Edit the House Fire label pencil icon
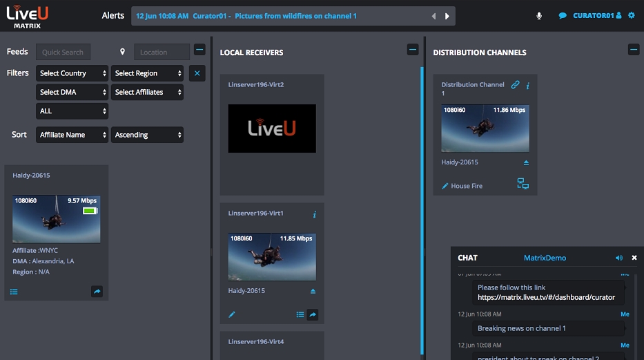Screen dimensions: 644x360 click(445, 186)
